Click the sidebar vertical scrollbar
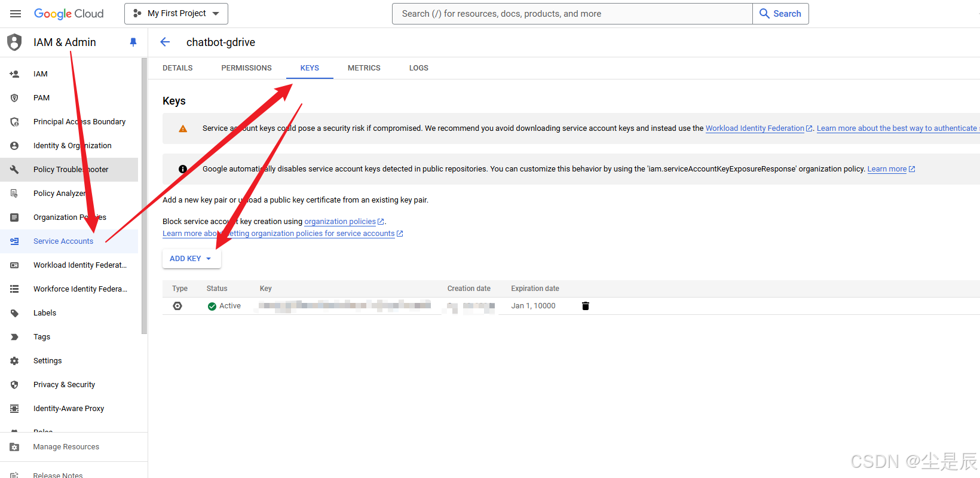980x478 pixels. [x=144, y=196]
